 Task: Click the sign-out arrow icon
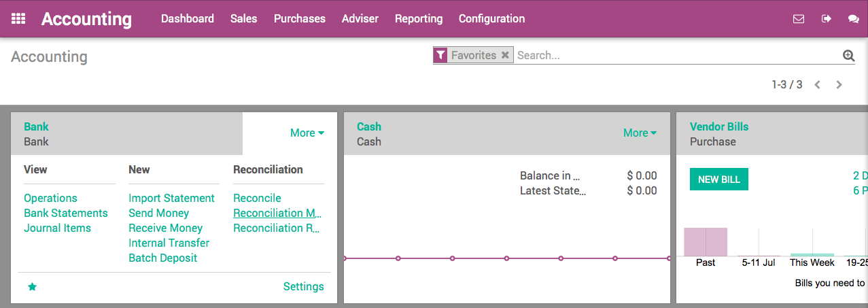(827, 19)
